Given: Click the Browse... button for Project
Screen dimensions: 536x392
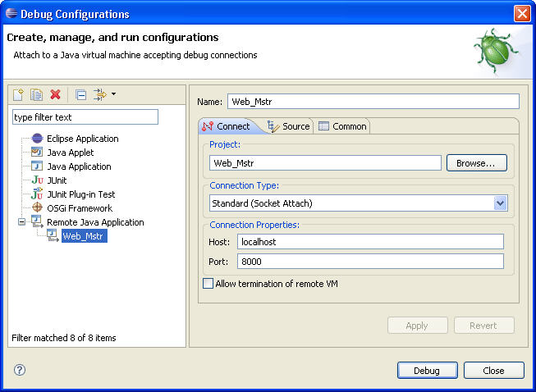Looking at the screenshot, I should [476, 163].
